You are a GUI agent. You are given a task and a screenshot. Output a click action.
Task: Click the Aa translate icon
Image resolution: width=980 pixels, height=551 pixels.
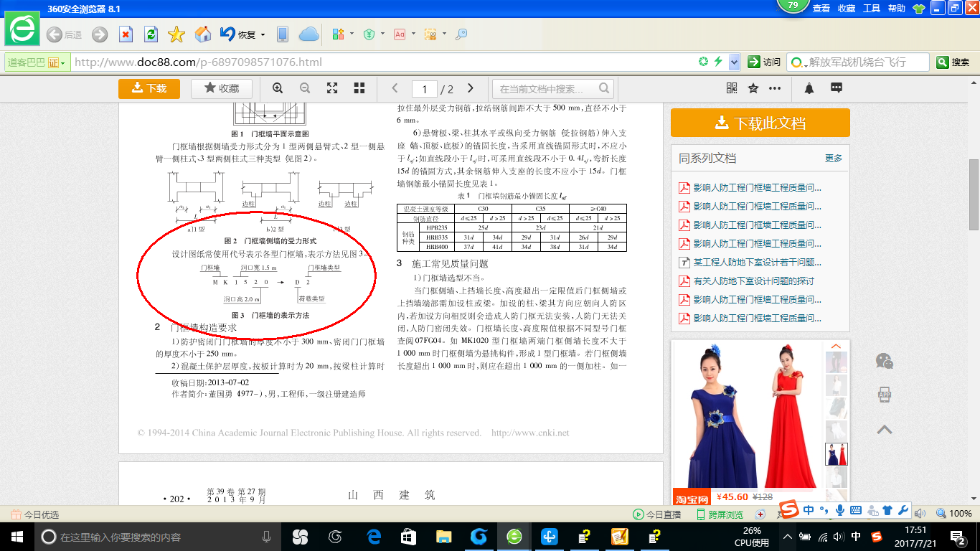pos(400,34)
